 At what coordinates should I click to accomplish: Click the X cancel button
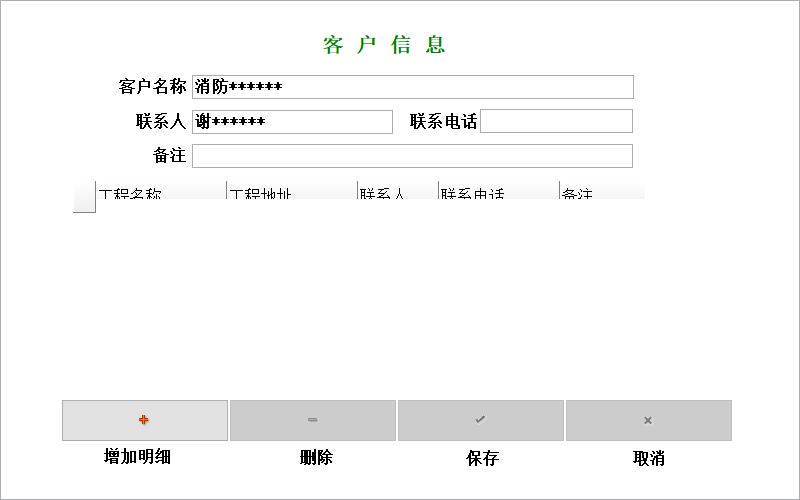coord(648,420)
